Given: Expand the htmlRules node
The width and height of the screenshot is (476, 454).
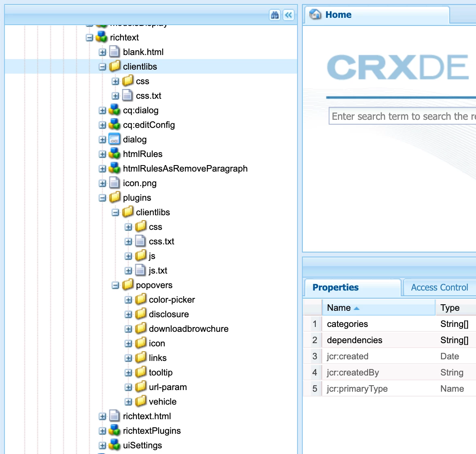Looking at the screenshot, I should (x=102, y=154).
